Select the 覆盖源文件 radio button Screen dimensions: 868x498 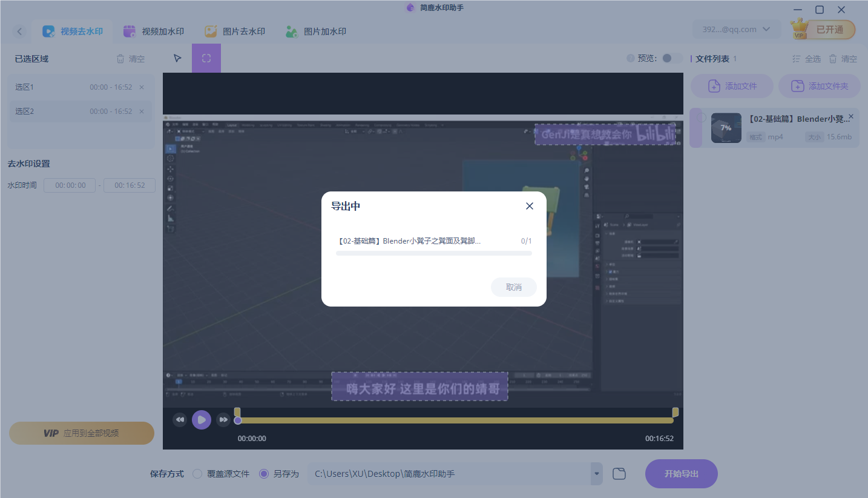pos(197,474)
